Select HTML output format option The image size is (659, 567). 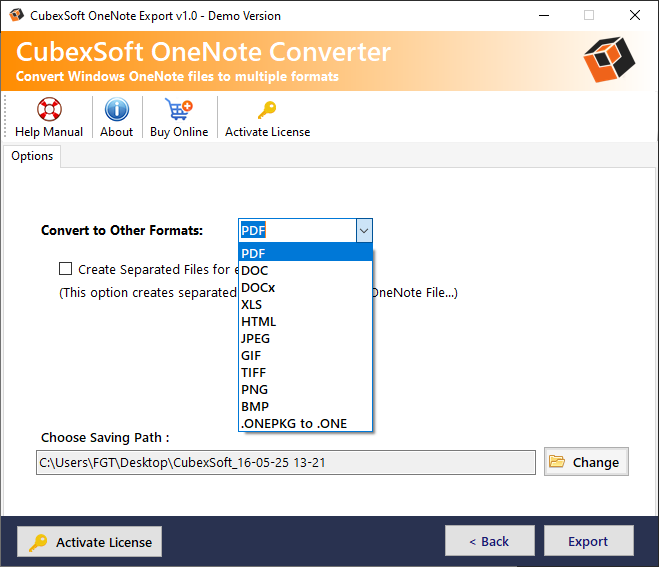coord(258,321)
